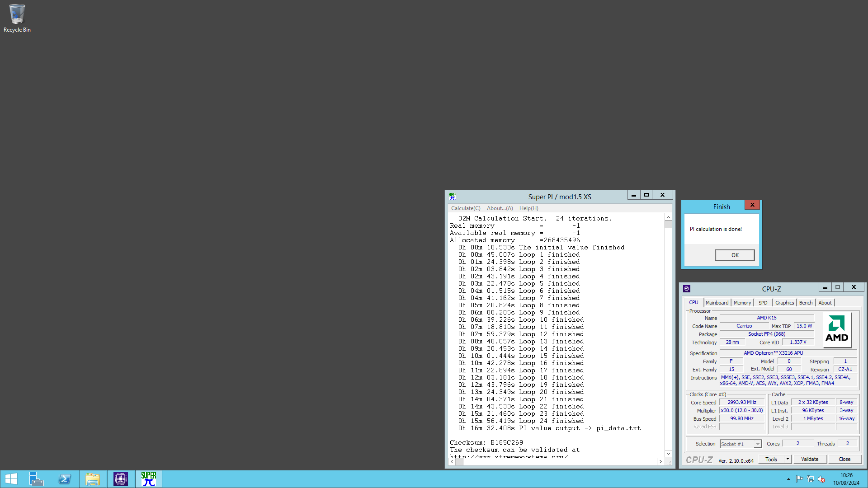Open the Action Center flag icon
The height and width of the screenshot is (488, 868).
tap(799, 479)
